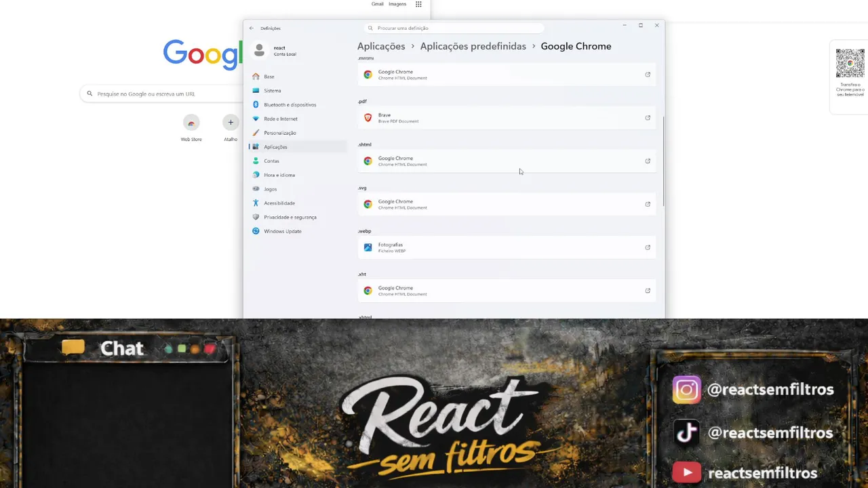Change .svg default Google Chrome row
868x488 pixels.
[507, 204]
